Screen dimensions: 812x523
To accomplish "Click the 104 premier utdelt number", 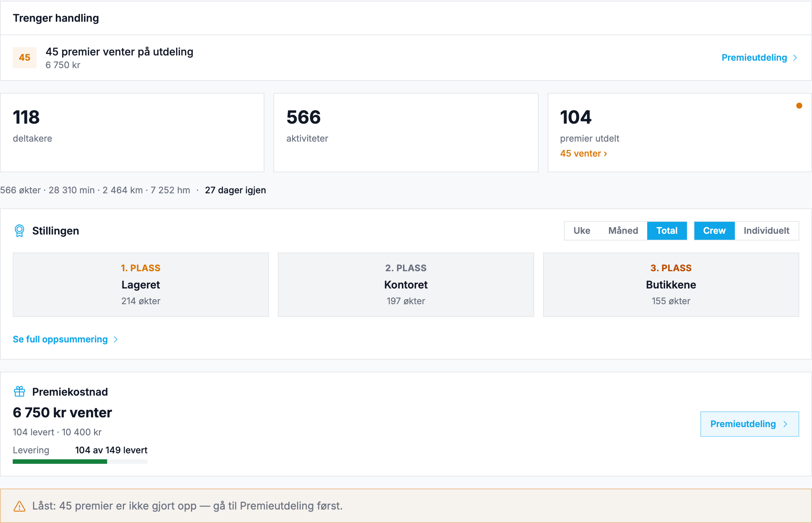I will click(x=576, y=117).
